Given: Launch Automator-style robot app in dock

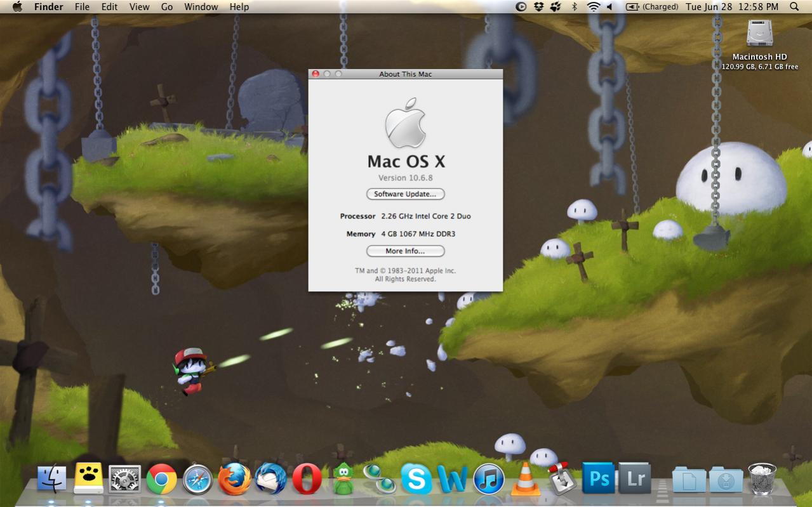Looking at the screenshot, I should click(x=562, y=479).
